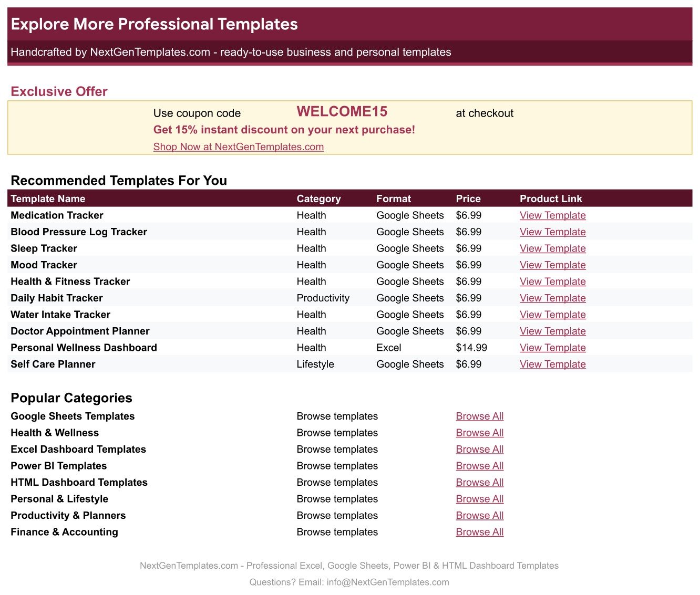Click the Lifestyle category cell

point(315,364)
